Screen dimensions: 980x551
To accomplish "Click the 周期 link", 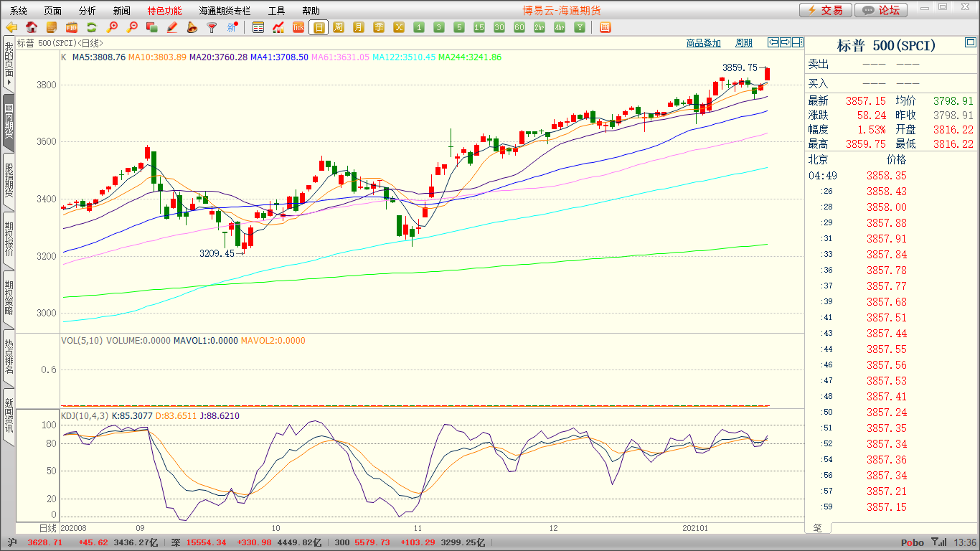I will click(744, 43).
